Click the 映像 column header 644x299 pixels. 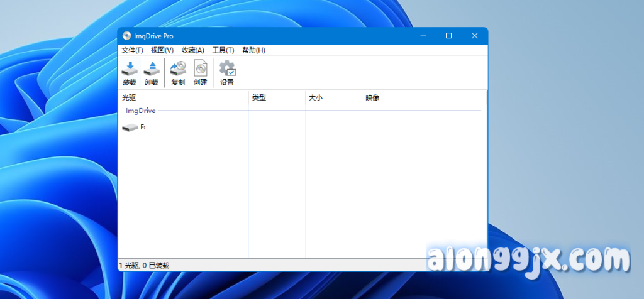pos(425,98)
